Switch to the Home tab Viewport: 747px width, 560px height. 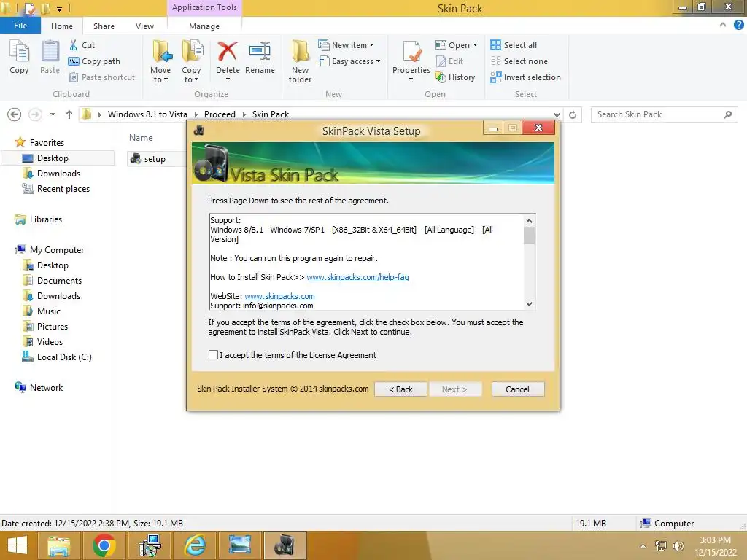tap(62, 26)
